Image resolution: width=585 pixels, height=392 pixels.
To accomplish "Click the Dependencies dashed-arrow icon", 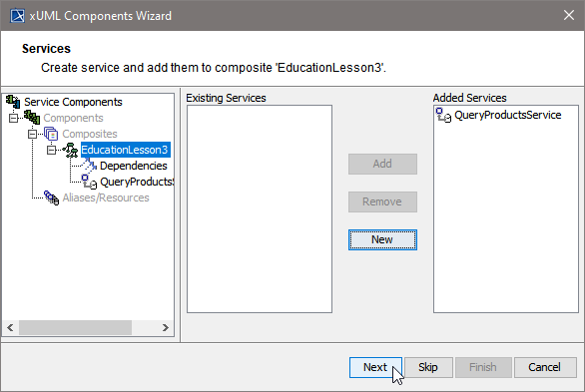I will click(89, 166).
